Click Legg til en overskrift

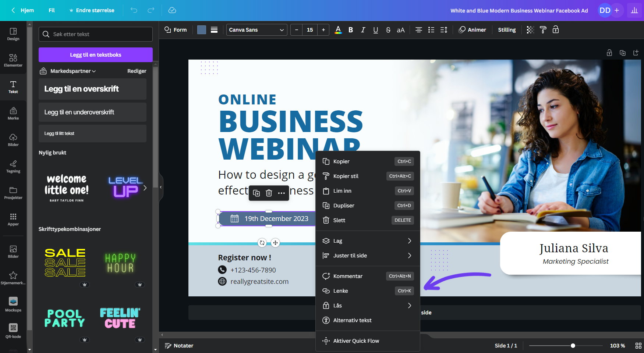coord(92,89)
